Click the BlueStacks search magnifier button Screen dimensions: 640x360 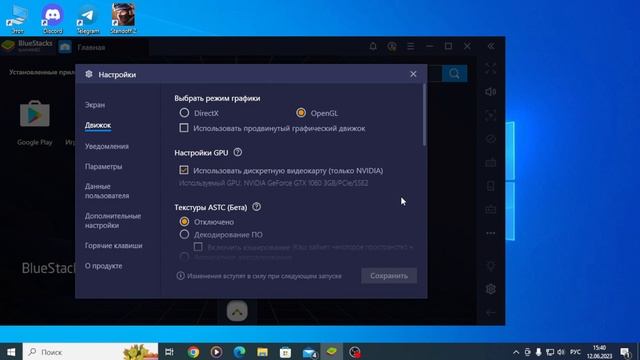[454, 73]
